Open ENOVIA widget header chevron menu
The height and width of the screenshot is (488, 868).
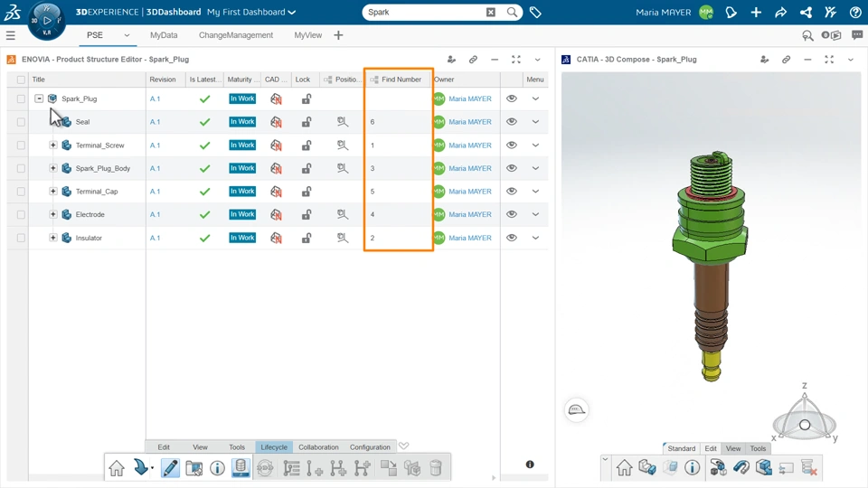coord(537,60)
